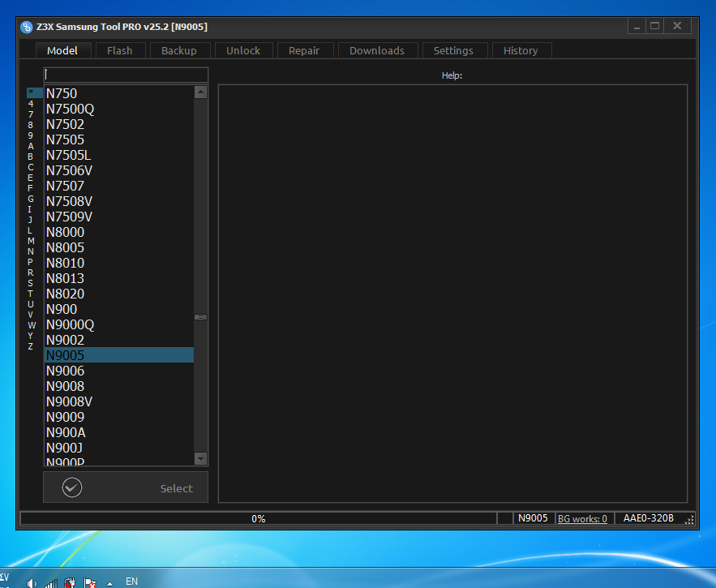The width and height of the screenshot is (716, 588).
Task: Choose N7502 from the list
Action: (119, 124)
